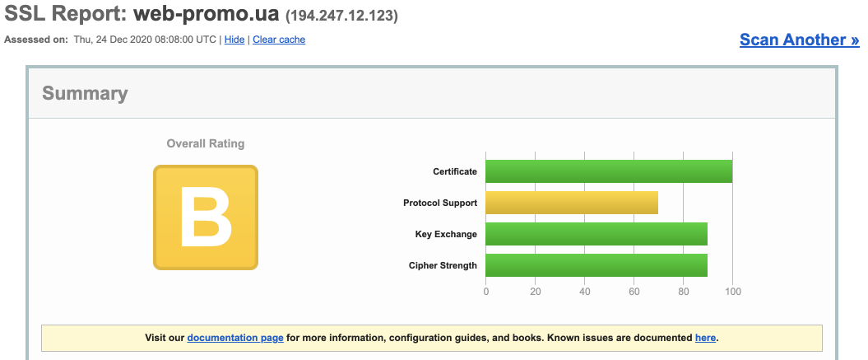Click the assessed date timestamp text

click(x=146, y=40)
